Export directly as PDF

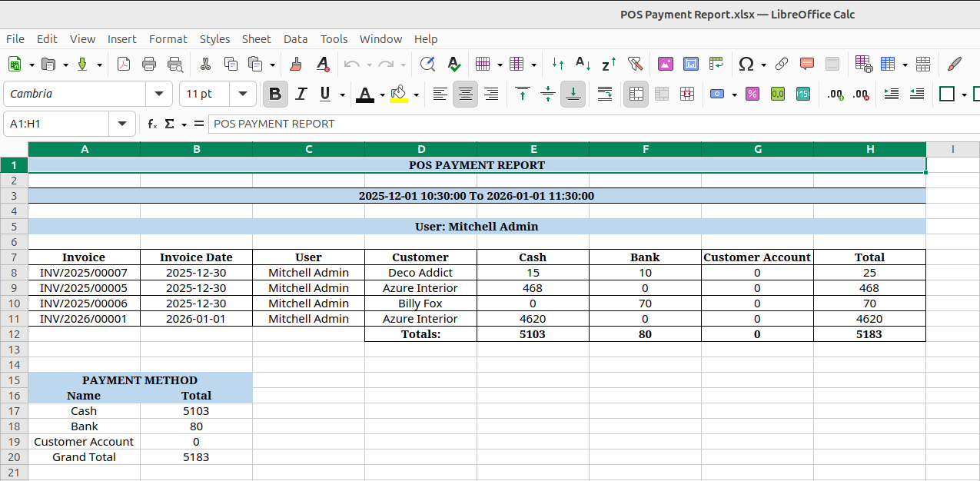pyautogui.click(x=124, y=65)
